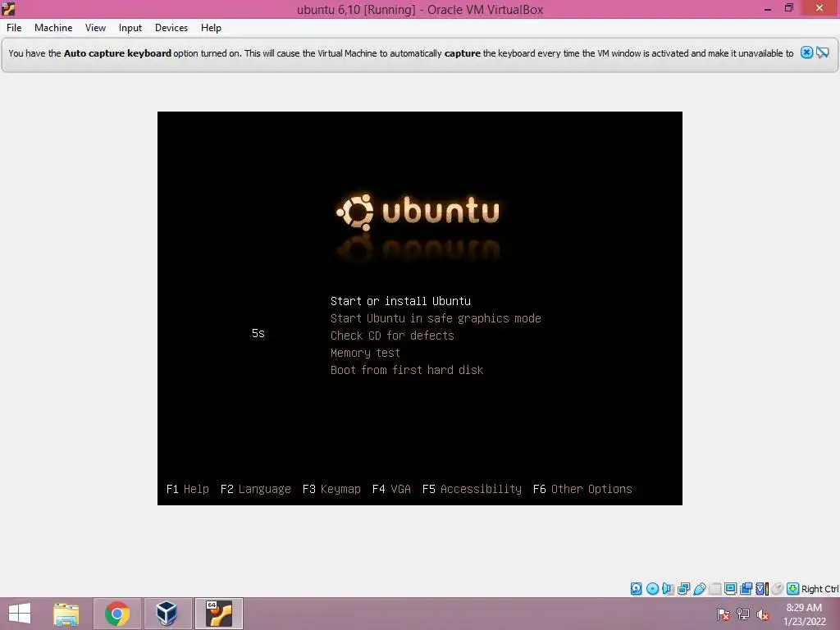Dismiss the auto capture keyboard notification

click(806, 52)
